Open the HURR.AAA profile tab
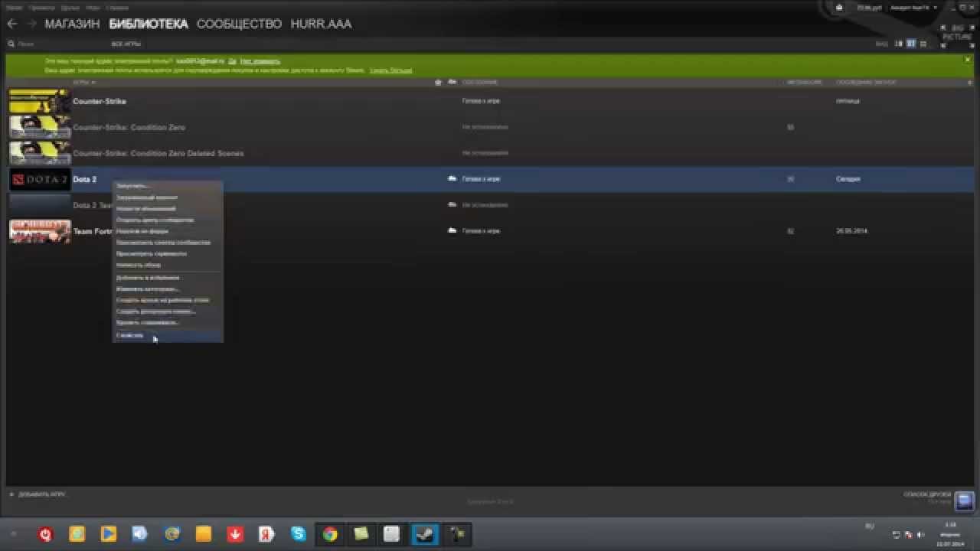This screenshot has height=551, width=980. pos(321,24)
